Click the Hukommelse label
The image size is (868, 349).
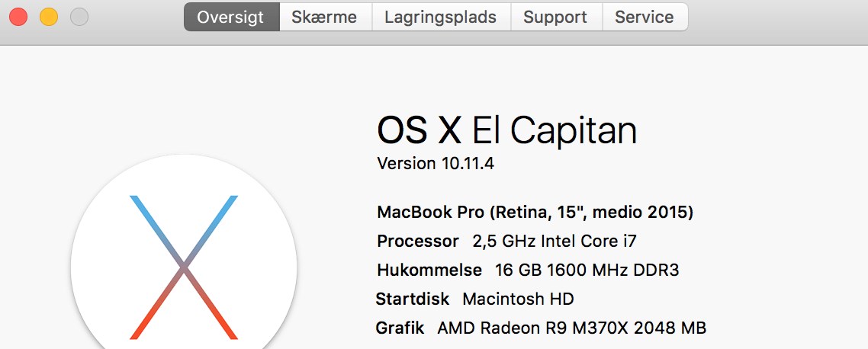point(429,271)
